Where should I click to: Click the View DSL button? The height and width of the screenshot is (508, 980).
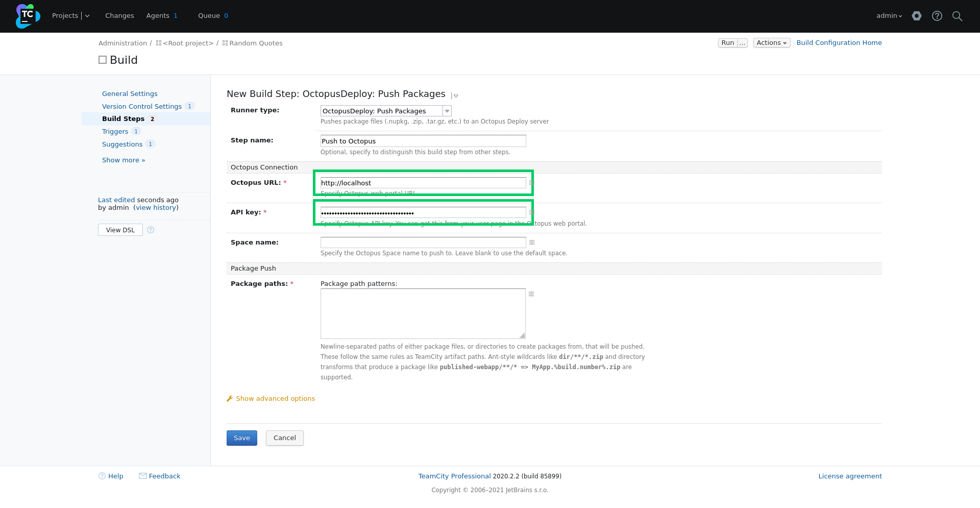[120, 230]
